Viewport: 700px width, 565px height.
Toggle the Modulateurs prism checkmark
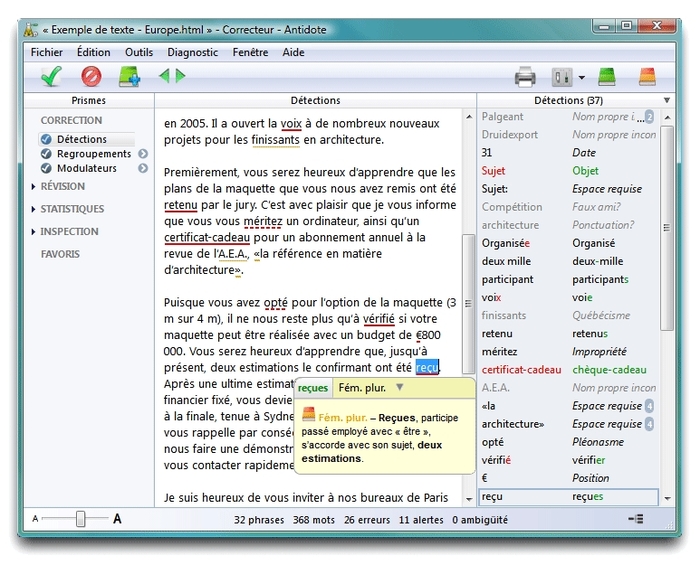point(47,168)
